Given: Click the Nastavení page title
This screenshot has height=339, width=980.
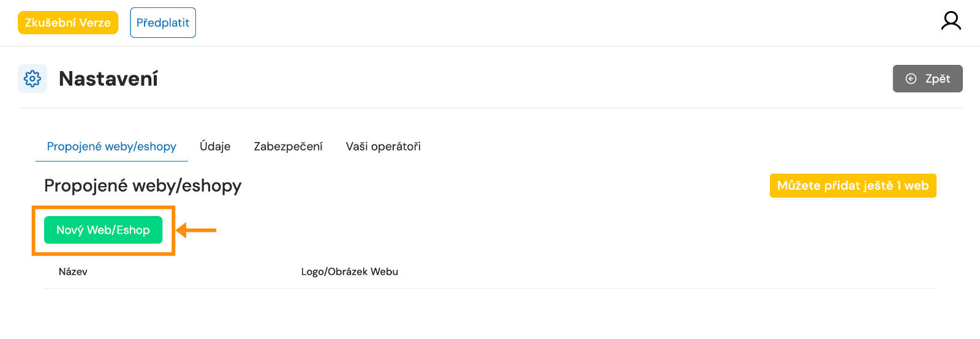Looking at the screenshot, I should pyautogui.click(x=108, y=79).
